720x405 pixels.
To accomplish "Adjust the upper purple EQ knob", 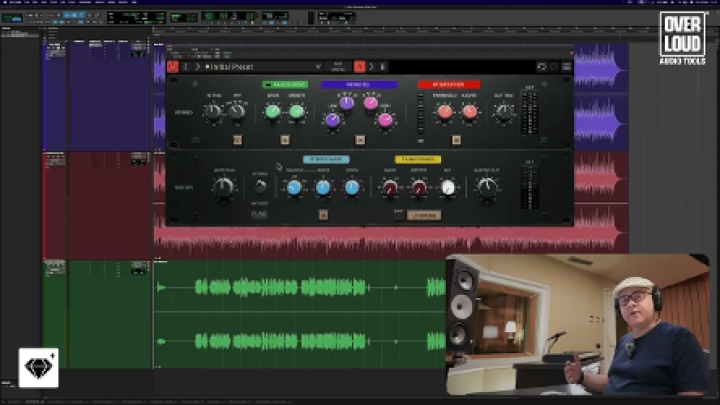I will click(x=347, y=103).
